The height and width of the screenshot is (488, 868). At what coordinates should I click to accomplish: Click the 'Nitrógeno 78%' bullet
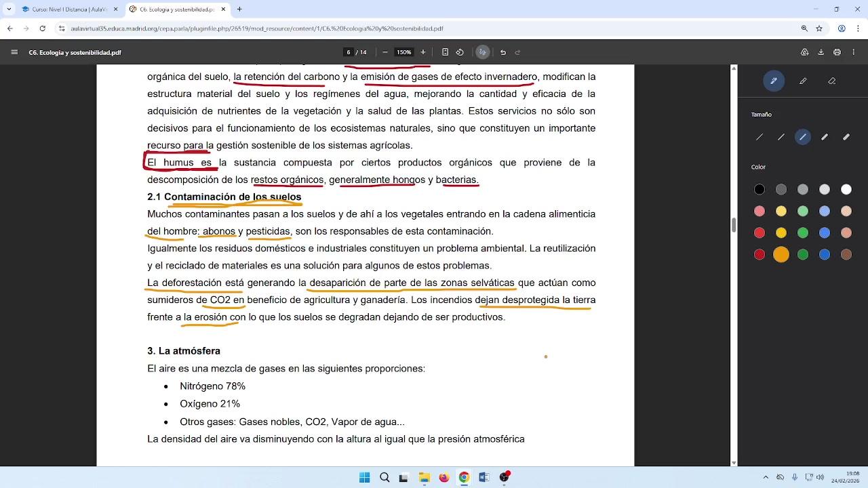coord(212,386)
